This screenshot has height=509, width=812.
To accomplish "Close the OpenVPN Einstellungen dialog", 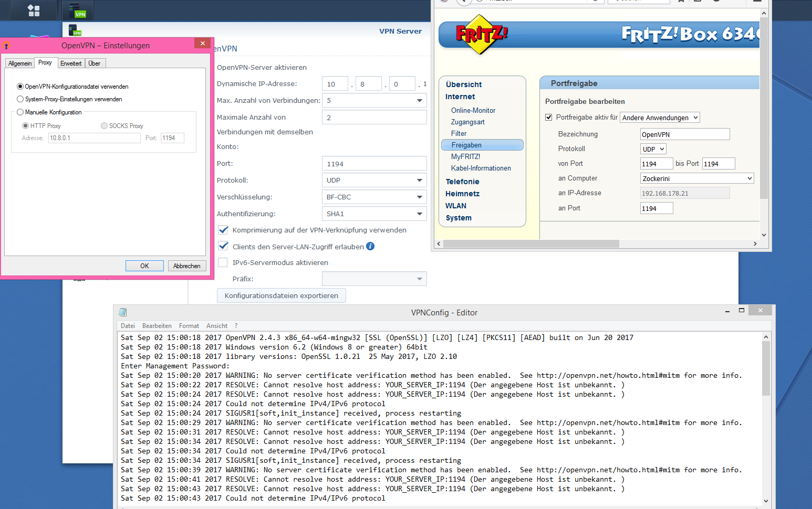I will [x=202, y=43].
